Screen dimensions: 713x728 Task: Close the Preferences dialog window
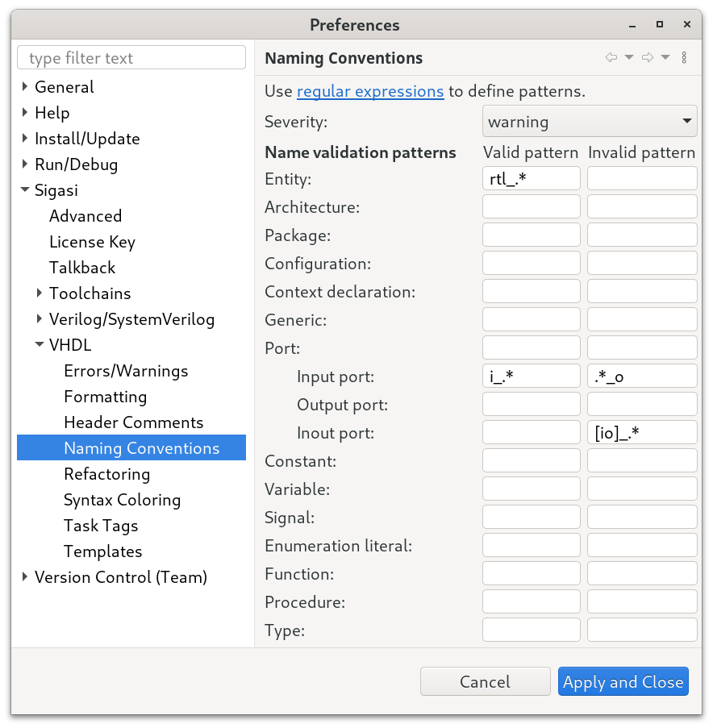click(x=687, y=24)
